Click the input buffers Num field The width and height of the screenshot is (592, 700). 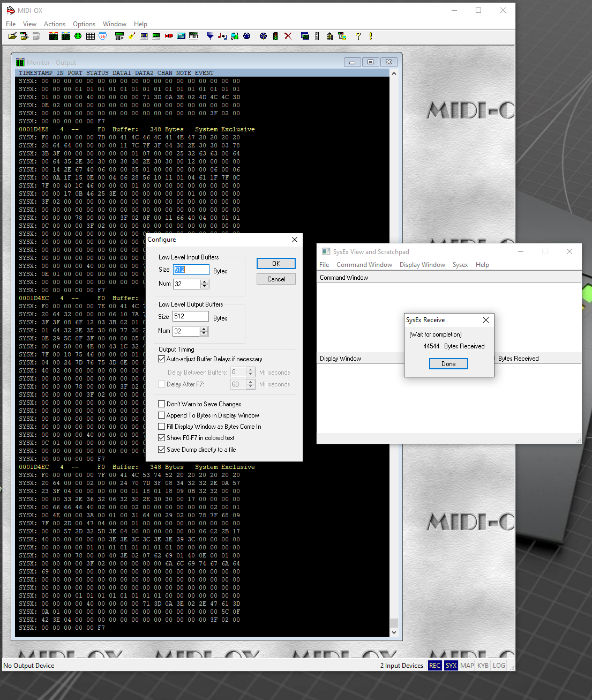(x=186, y=284)
